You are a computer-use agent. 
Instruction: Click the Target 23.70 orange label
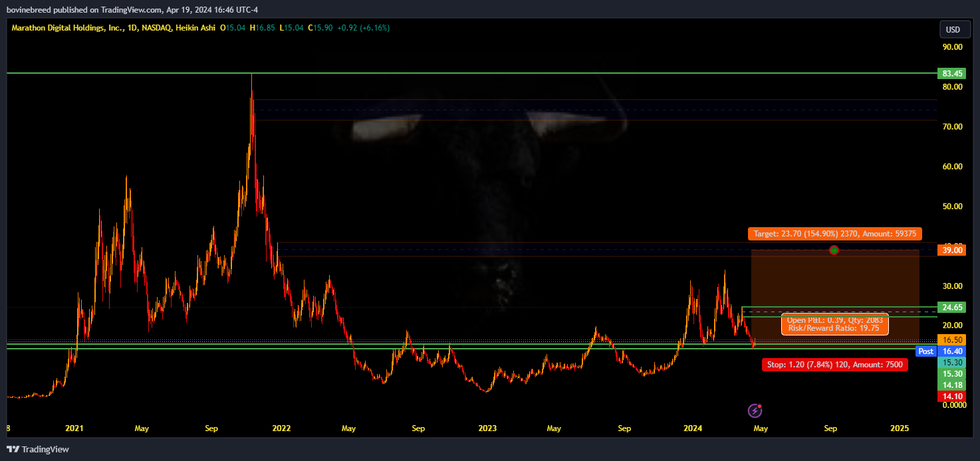coord(834,234)
